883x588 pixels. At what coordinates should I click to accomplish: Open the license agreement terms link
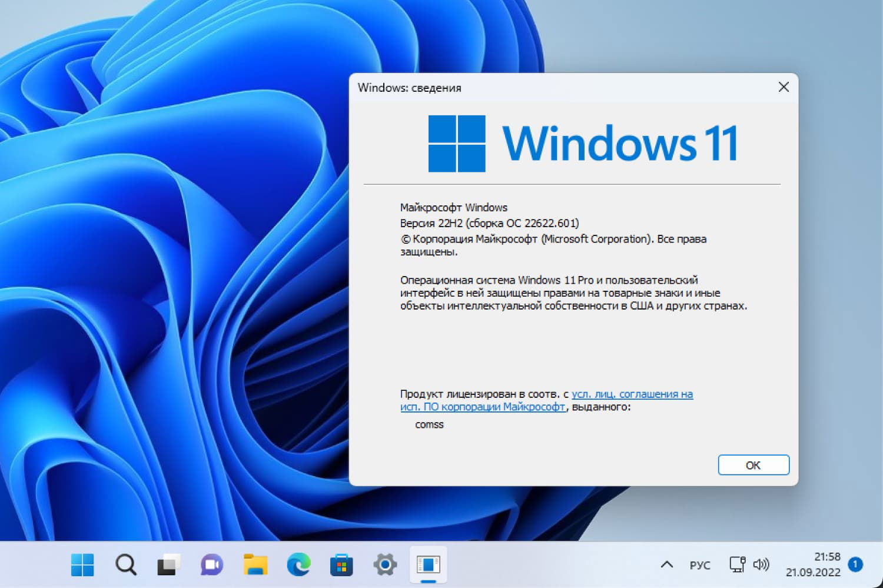click(x=631, y=394)
